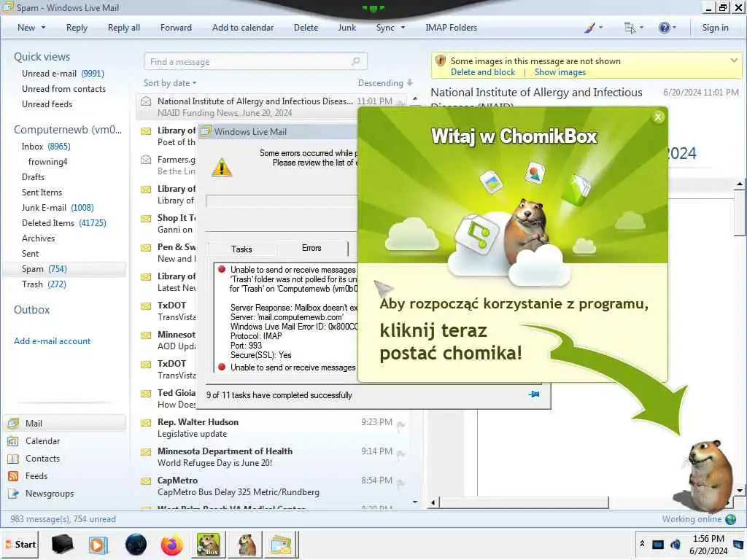Open the colorize paintbrush toolbar icon

point(589,28)
